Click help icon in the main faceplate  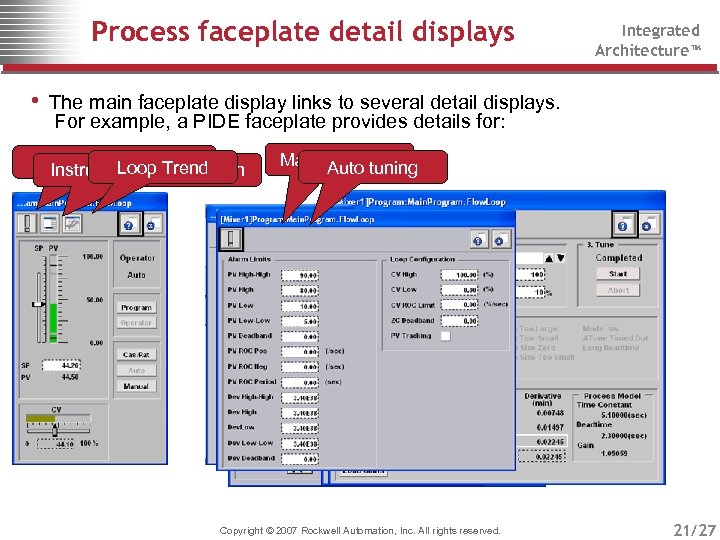[x=130, y=224]
